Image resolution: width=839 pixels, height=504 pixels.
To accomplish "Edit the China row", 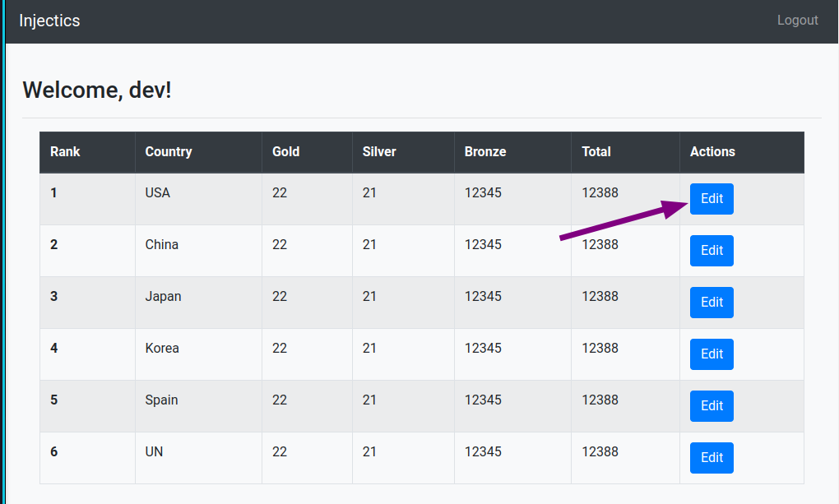I will pyautogui.click(x=712, y=251).
